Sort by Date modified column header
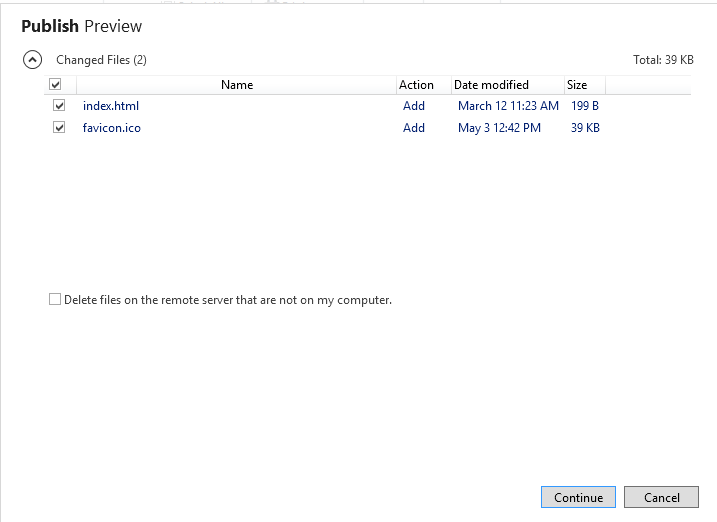717x522 pixels. [x=491, y=85]
